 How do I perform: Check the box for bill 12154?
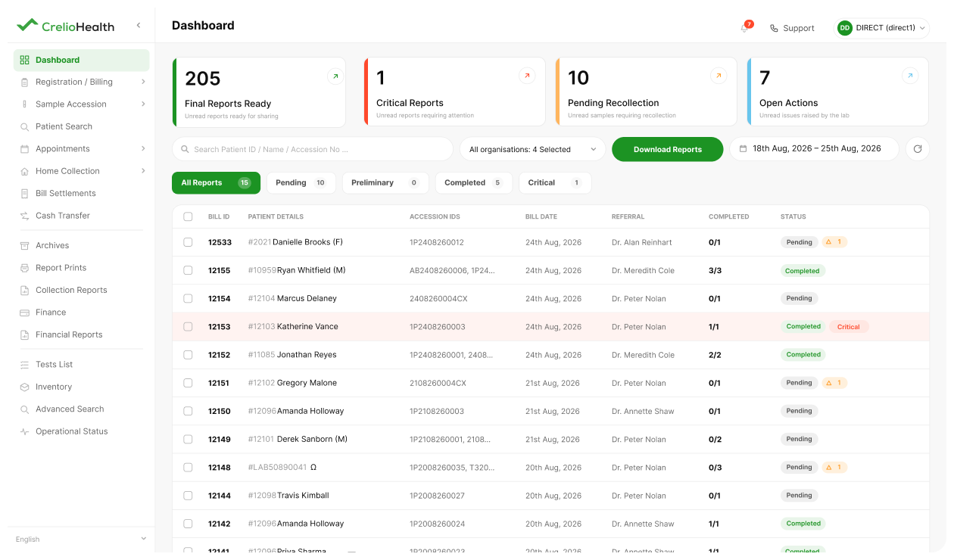[x=188, y=298]
